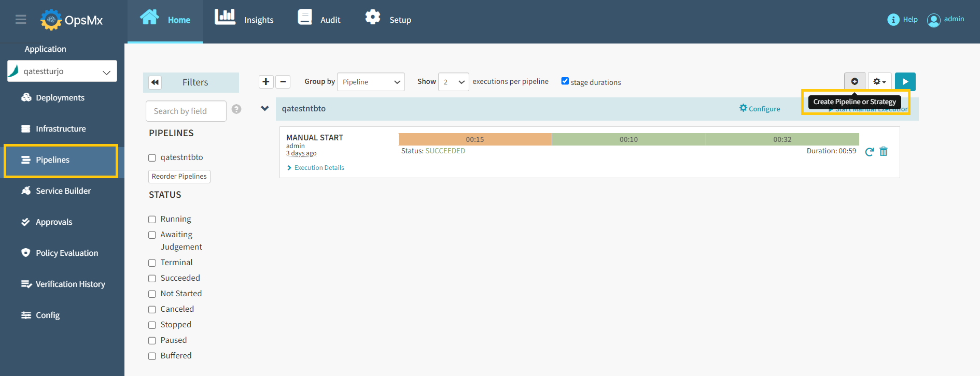Check the Succeeded status filter
The image size is (980, 376).
(x=152, y=279)
